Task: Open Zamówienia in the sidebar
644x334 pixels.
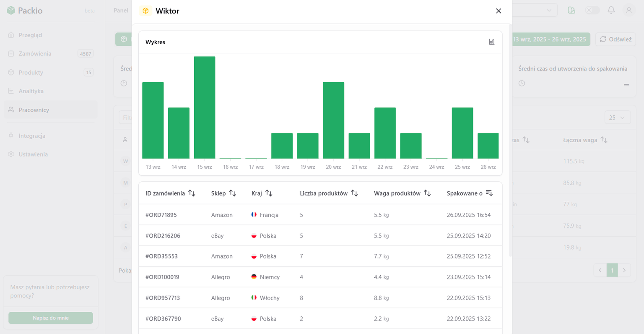Action: coord(35,54)
